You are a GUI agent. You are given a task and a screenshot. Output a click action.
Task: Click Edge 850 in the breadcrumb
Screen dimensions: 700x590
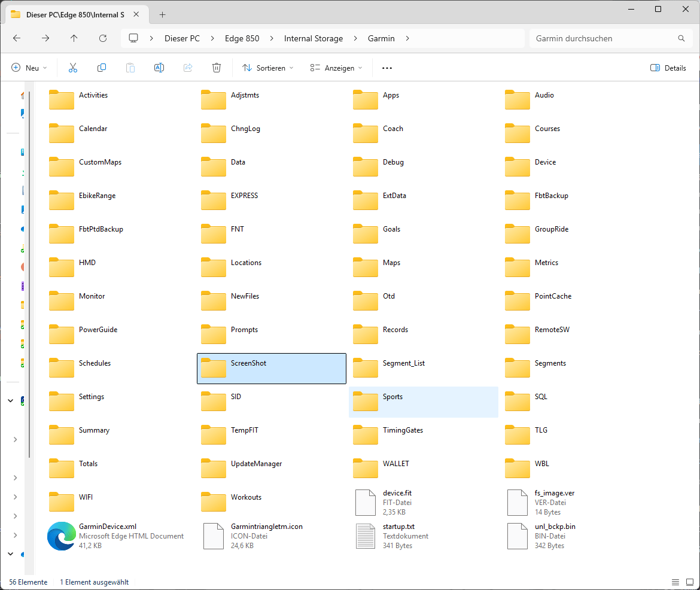click(x=242, y=38)
